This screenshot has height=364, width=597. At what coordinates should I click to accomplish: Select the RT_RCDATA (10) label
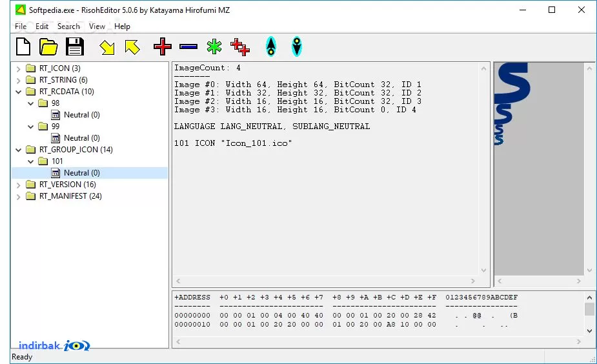coord(66,92)
